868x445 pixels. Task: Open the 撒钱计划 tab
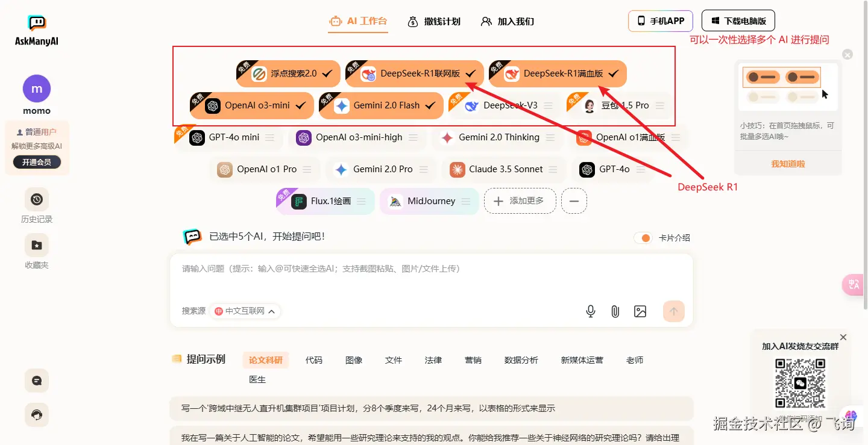433,21
